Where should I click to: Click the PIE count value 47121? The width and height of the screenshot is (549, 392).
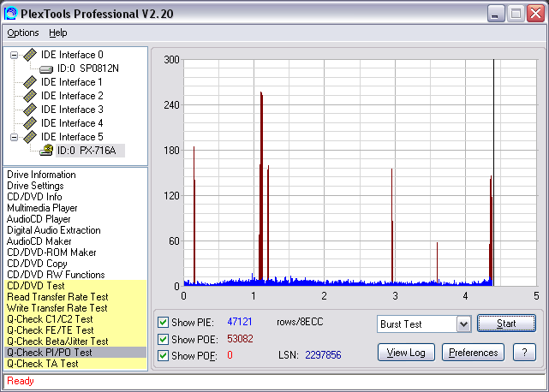[x=240, y=322]
